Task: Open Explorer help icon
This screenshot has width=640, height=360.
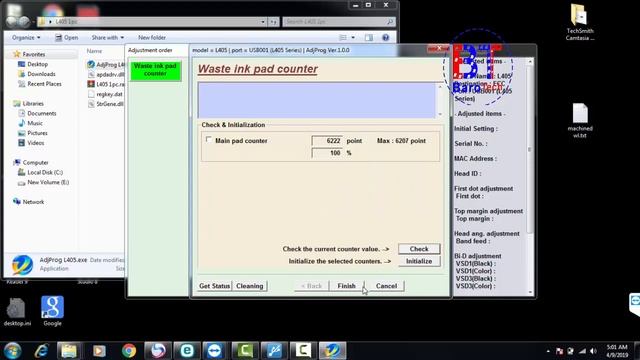Action: point(385,38)
